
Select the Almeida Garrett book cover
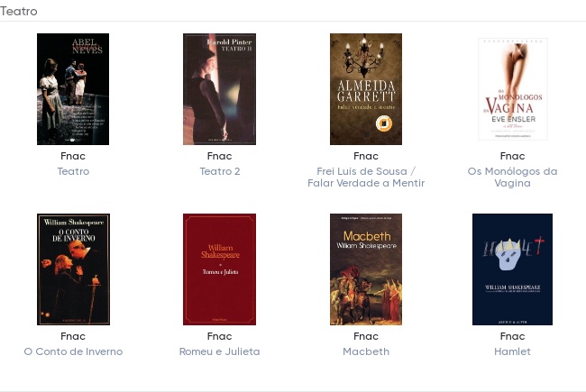366,89
